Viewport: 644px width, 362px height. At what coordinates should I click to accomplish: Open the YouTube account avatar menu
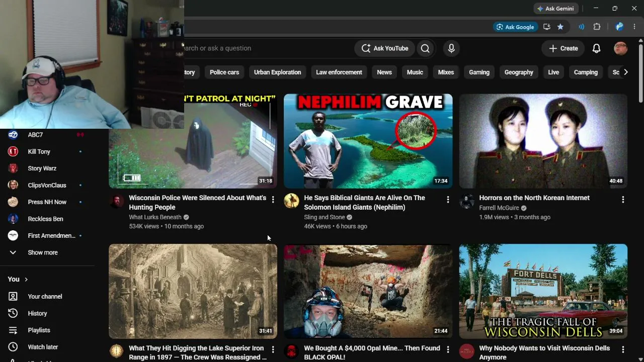[621, 48]
